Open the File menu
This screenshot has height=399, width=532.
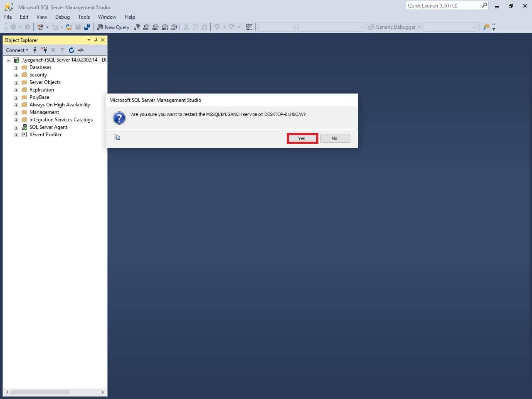8,17
